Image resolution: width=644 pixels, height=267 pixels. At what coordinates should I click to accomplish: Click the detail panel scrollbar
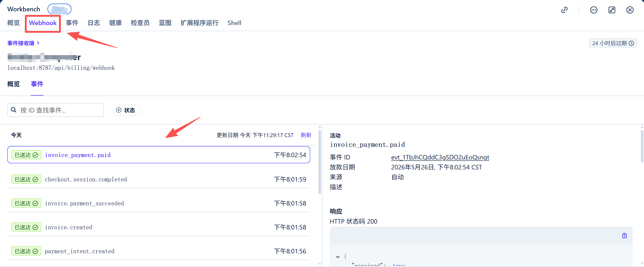point(642,146)
